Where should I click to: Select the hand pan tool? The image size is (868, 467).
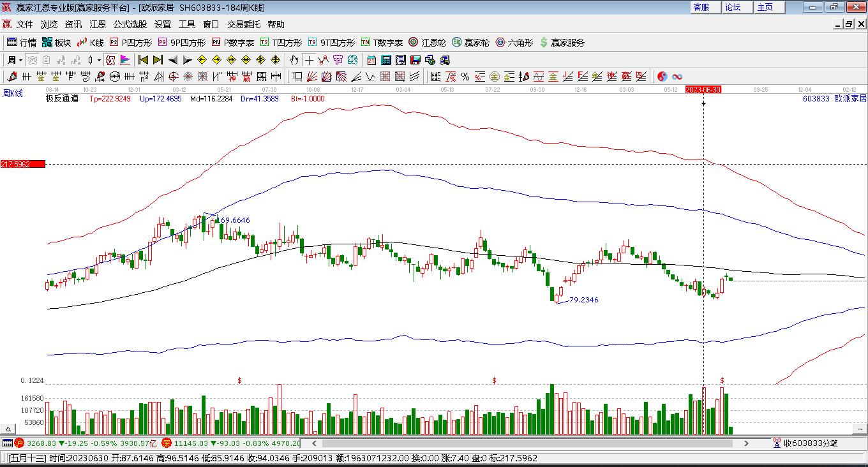pos(294,60)
